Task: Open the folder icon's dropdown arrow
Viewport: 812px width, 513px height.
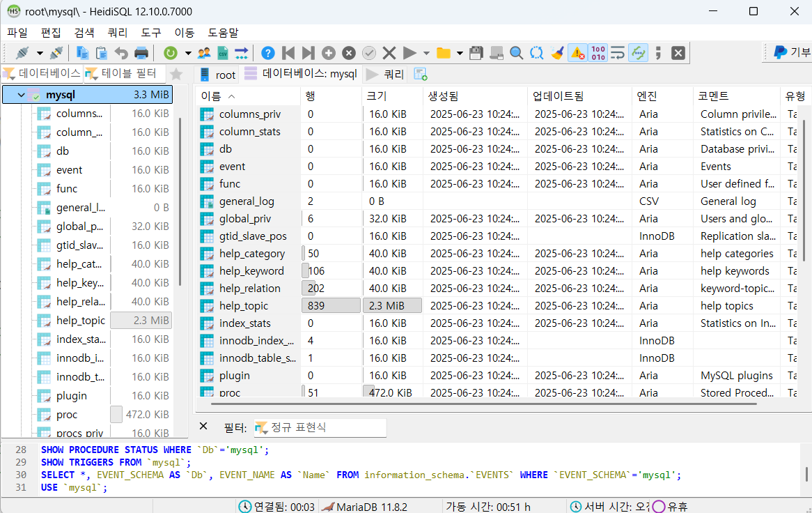Action: click(x=460, y=54)
